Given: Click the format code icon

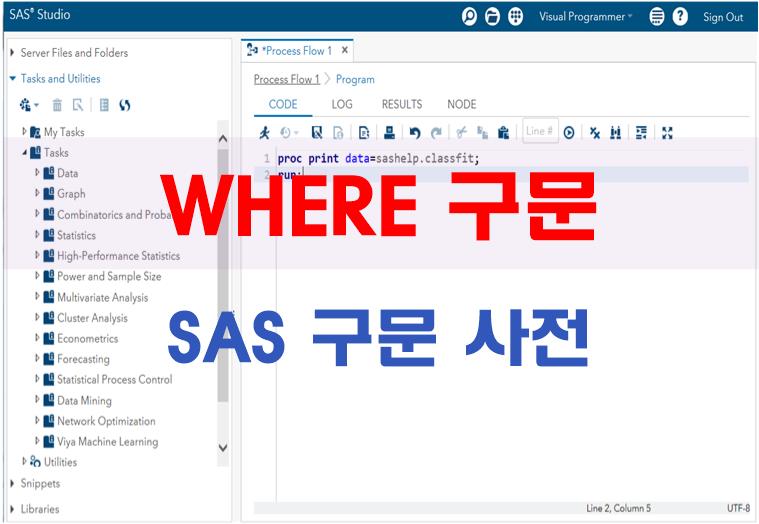Looking at the screenshot, I should click(x=641, y=132).
